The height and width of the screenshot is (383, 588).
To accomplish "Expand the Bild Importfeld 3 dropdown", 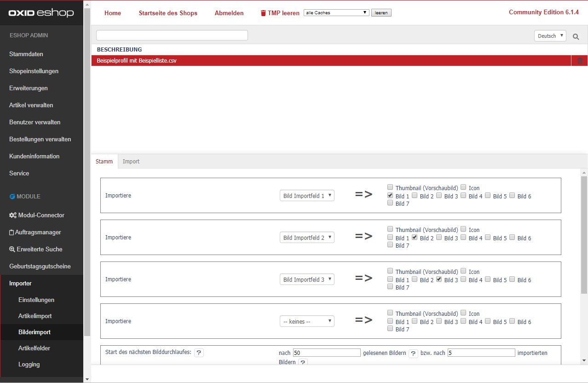I will coord(307,279).
